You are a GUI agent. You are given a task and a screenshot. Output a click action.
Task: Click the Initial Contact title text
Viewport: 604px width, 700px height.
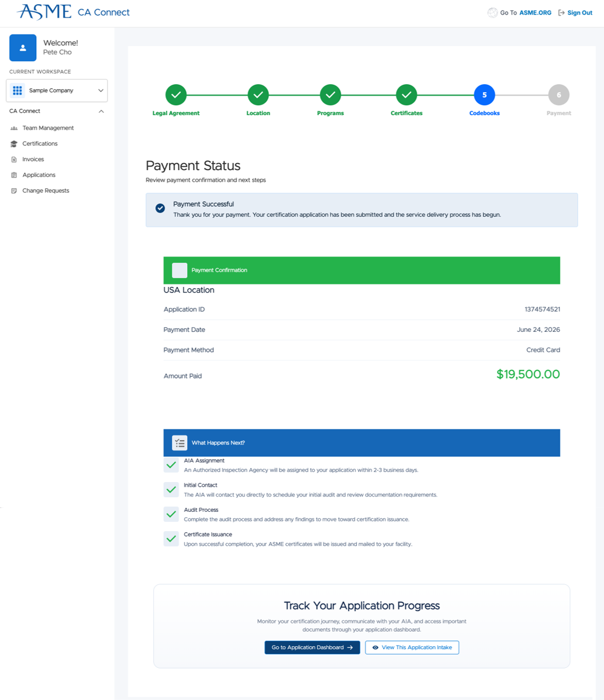tap(201, 486)
